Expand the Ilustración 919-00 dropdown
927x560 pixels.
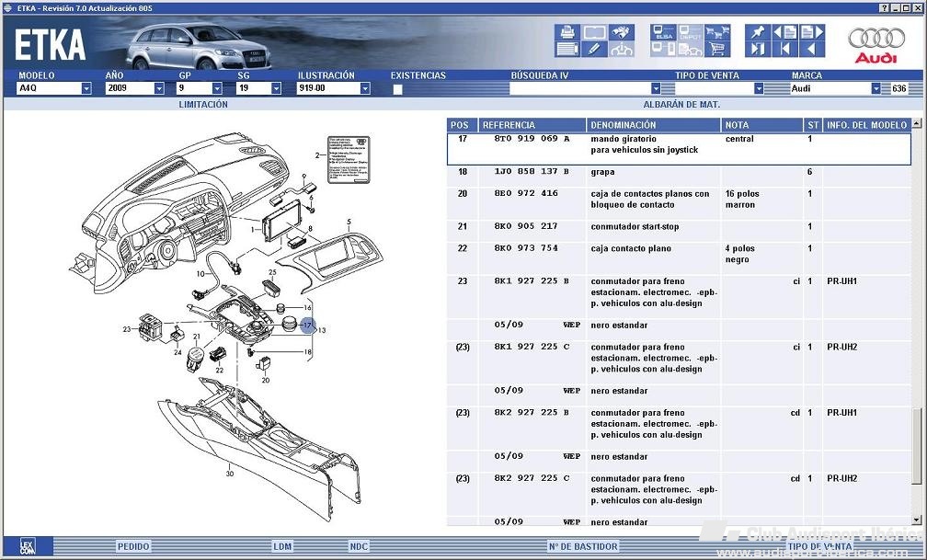coord(365,88)
